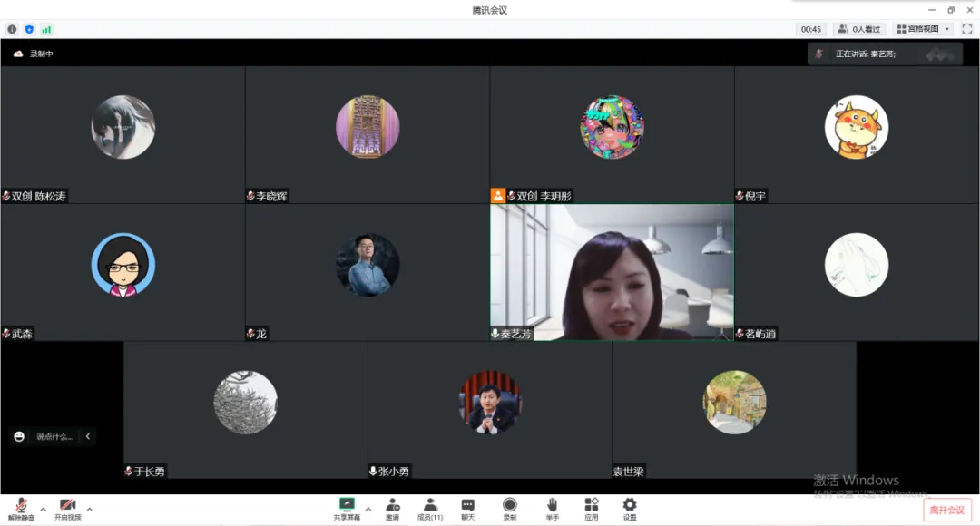Open the settings (设置) gear

[x=630, y=508]
